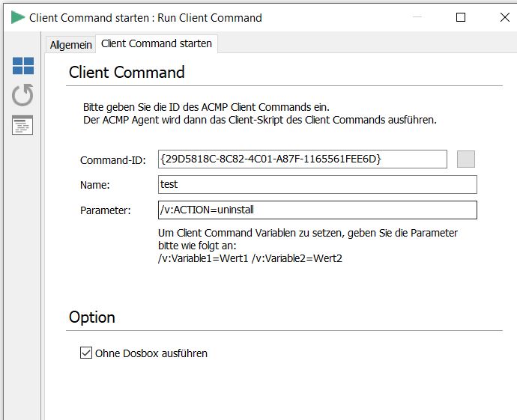Image resolution: width=517 pixels, height=420 pixels.
Task: Close the Run Client Command window
Action: (505, 17)
